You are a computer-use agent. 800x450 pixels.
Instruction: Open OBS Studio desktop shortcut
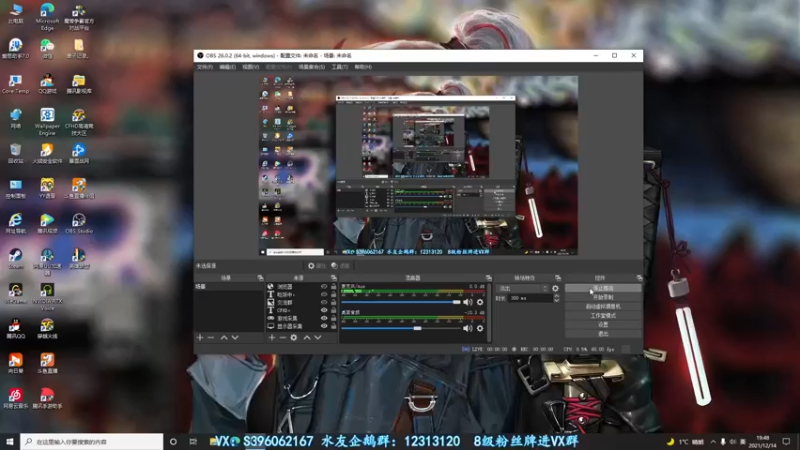click(x=79, y=223)
